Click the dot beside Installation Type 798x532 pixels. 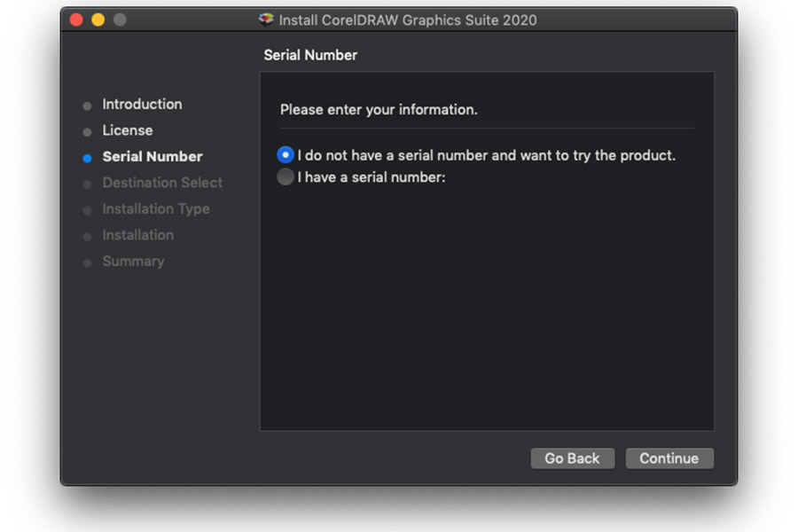[87, 209]
